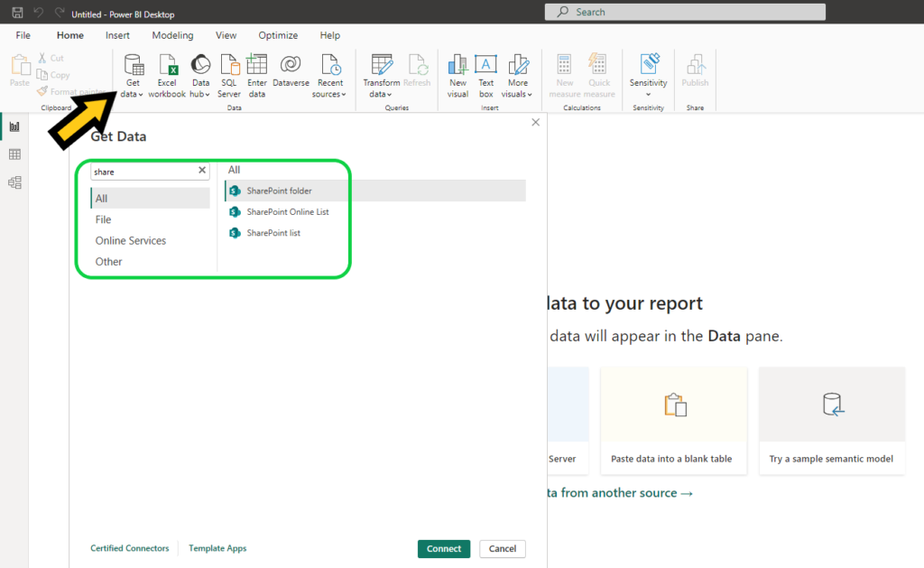
Task: Open the File menu
Action: tap(23, 35)
